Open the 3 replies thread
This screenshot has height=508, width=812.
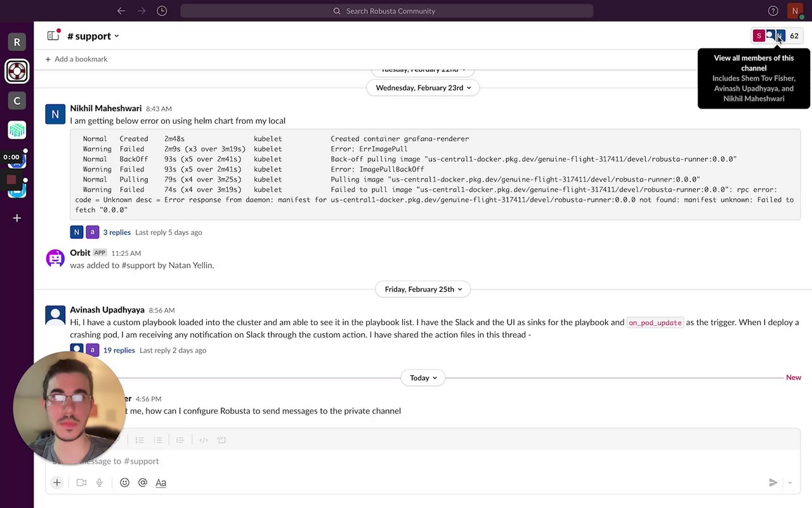[x=117, y=232]
